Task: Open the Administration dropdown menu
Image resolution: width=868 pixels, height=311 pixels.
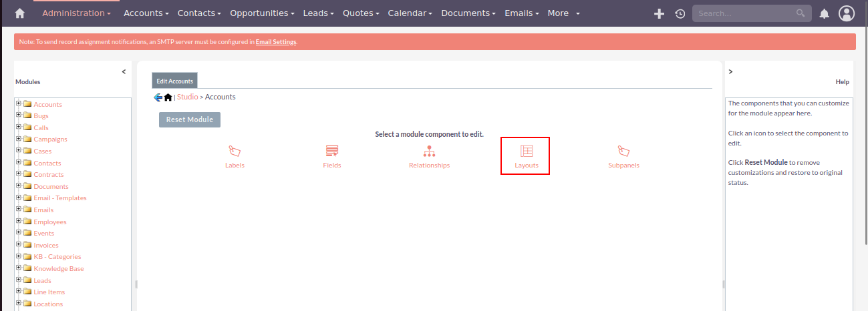Action: 76,13
